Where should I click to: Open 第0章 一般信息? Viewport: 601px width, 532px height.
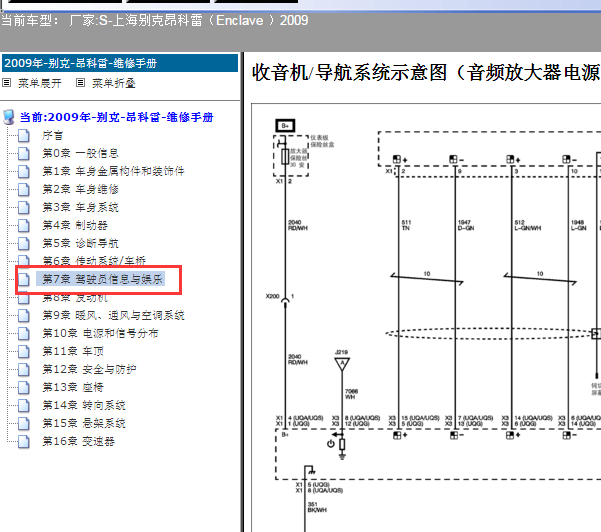tap(80, 153)
